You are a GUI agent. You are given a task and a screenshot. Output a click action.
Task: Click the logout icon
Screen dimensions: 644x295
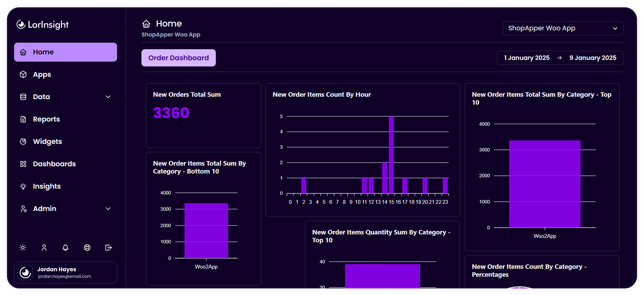[108, 247]
